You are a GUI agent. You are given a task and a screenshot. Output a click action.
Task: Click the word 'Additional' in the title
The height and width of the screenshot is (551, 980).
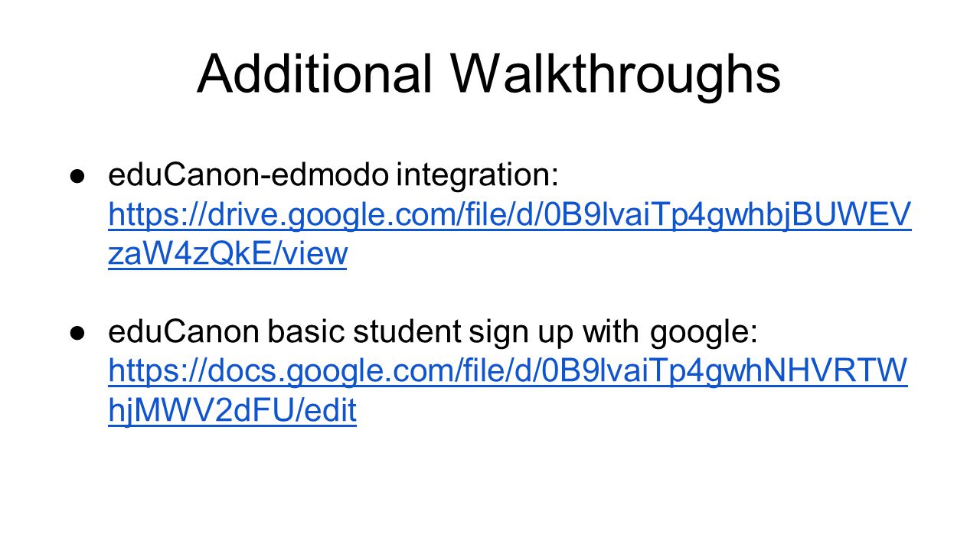[x=314, y=74]
